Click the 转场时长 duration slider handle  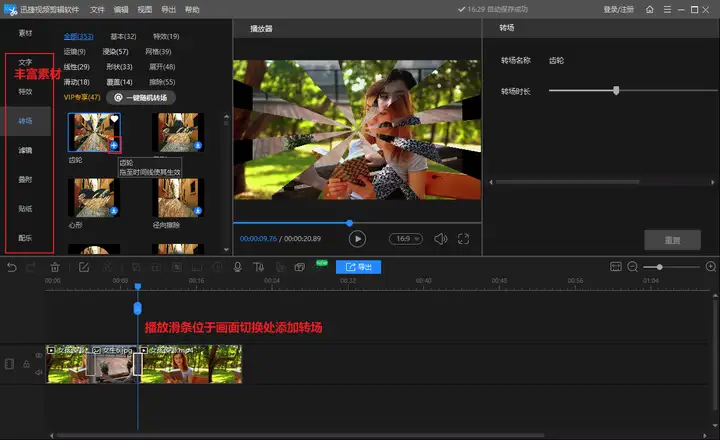(616, 90)
